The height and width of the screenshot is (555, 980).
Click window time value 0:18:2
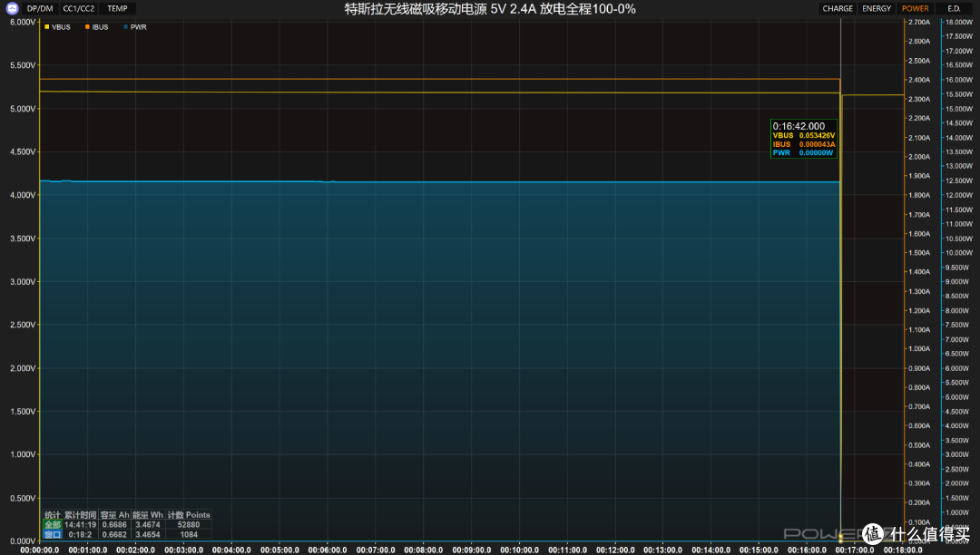[81, 534]
